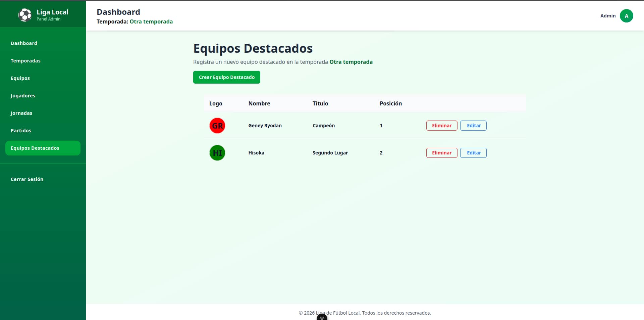644x320 pixels.
Task: Edit the Hisoka row
Action: point(473,153)
